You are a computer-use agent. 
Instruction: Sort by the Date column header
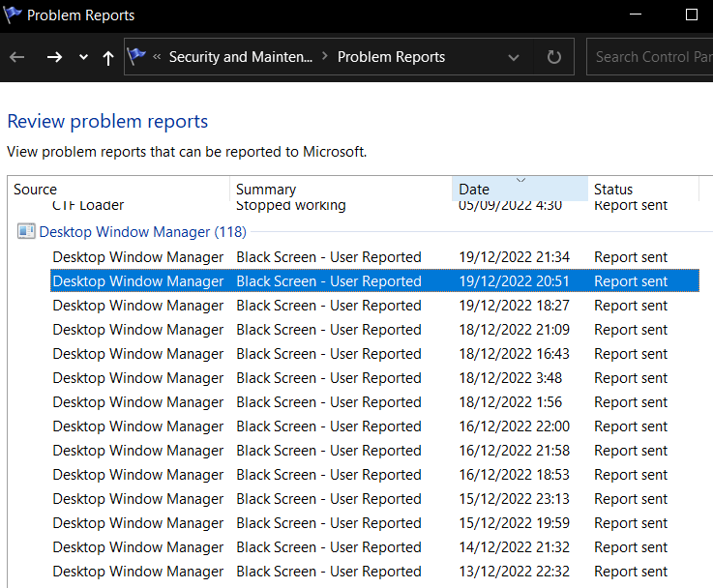click(x=520, y=189)
